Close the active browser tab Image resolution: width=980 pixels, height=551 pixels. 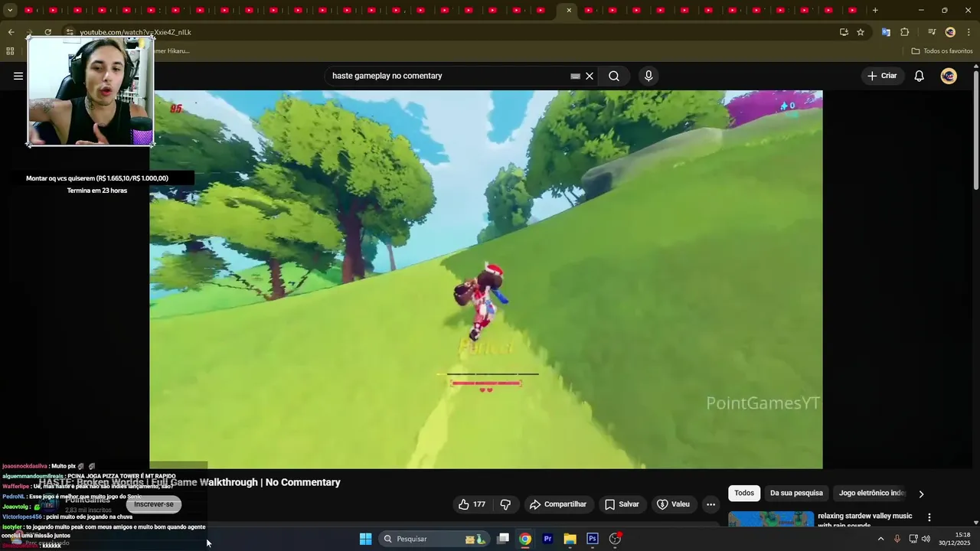coord(569,10)
